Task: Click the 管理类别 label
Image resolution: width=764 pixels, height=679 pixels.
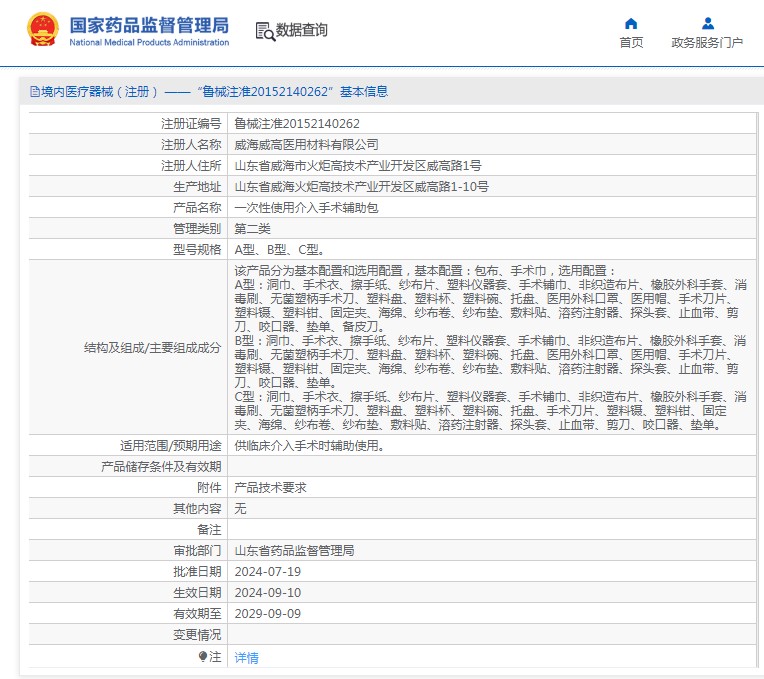Action: (197, 228)
